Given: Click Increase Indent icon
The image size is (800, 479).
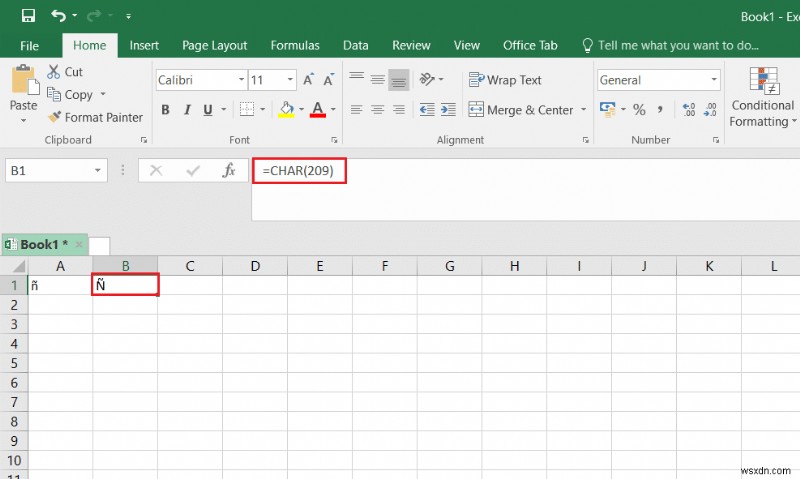Looking at the screenshot, I should tap(448, 109).
